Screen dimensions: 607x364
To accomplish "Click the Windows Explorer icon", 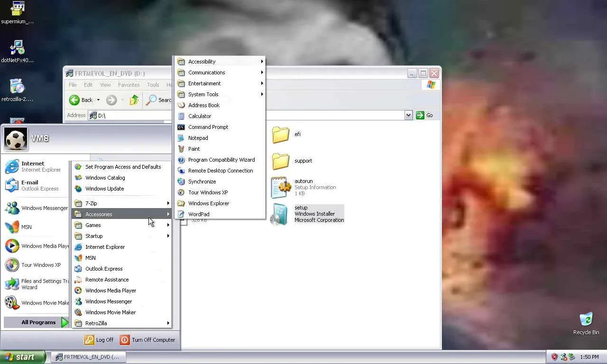I will click(x=181, y=203).
